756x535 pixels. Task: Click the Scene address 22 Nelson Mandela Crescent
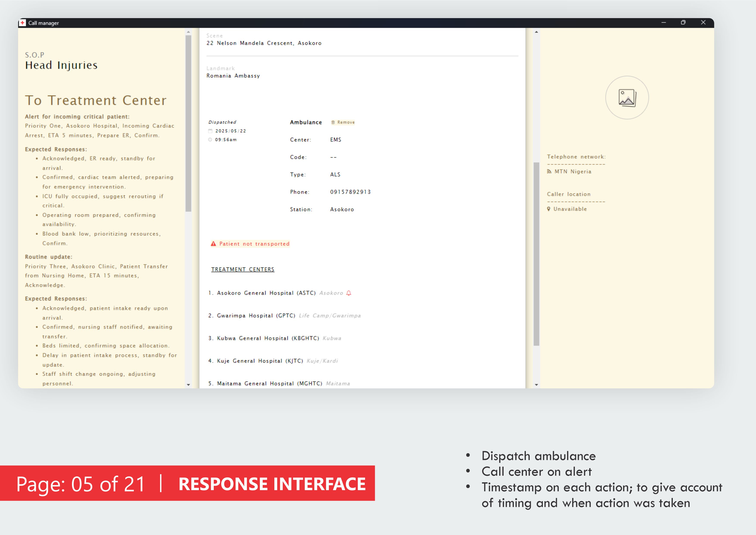point(264,43)
